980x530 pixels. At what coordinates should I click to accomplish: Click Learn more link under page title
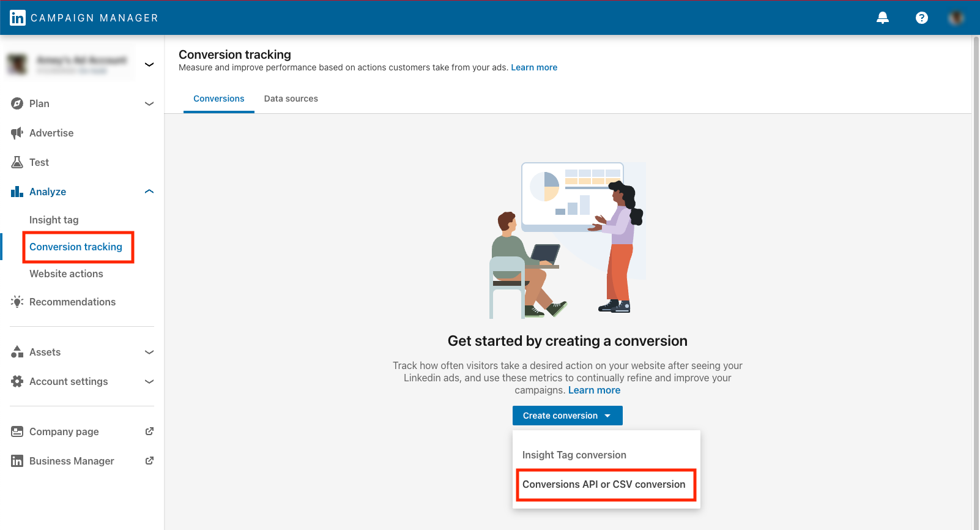pyautogui.click(x=534, y=67)
